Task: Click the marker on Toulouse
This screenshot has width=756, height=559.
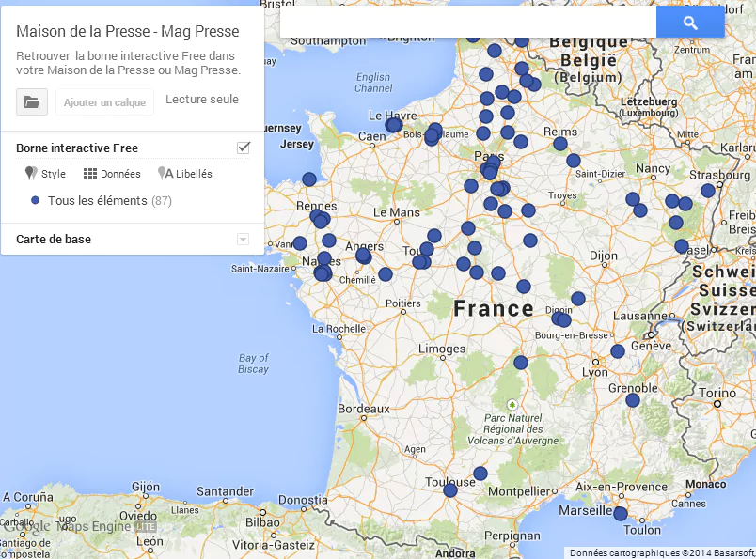Action: point(450,490)
